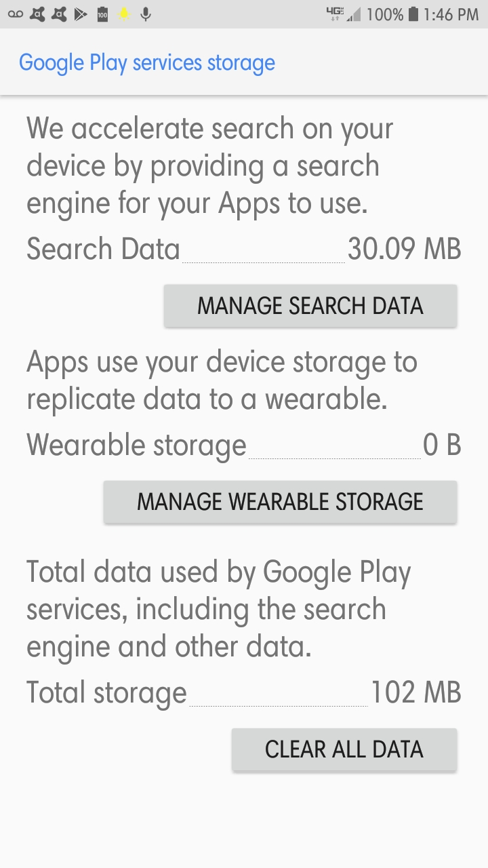Image resolution: width=488 pixels, height=868 pixels.
Task: Open Manage Wearable Storage
Action: pos(280,502)
